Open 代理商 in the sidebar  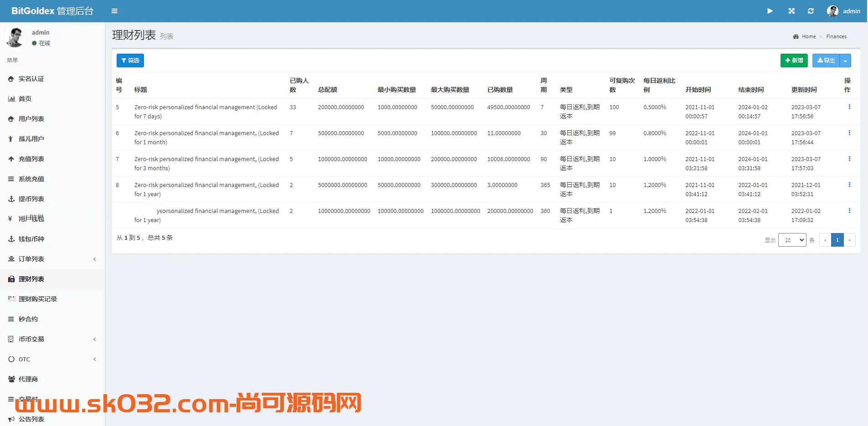tap(52, 379)
